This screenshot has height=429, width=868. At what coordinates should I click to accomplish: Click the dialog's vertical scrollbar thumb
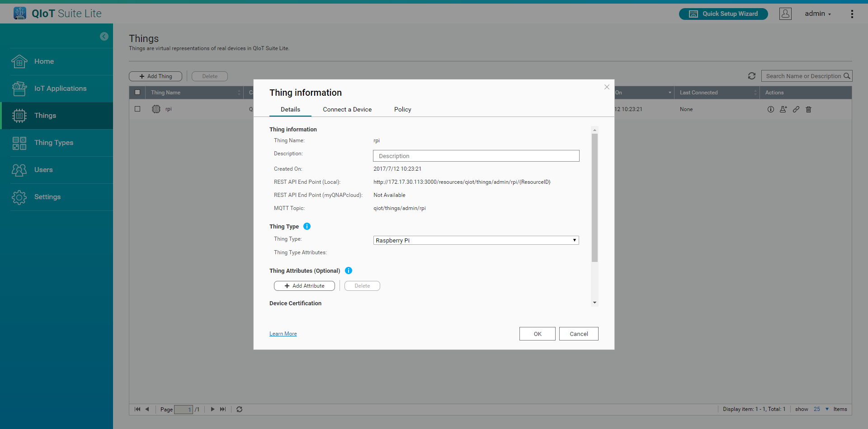click(x=594, y=197)
